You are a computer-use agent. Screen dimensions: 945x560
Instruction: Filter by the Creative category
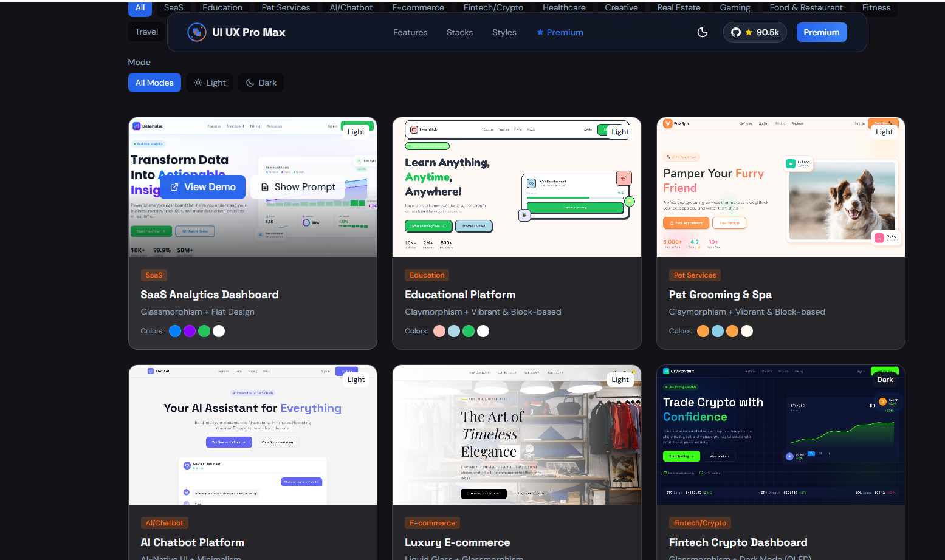point(621,8)
